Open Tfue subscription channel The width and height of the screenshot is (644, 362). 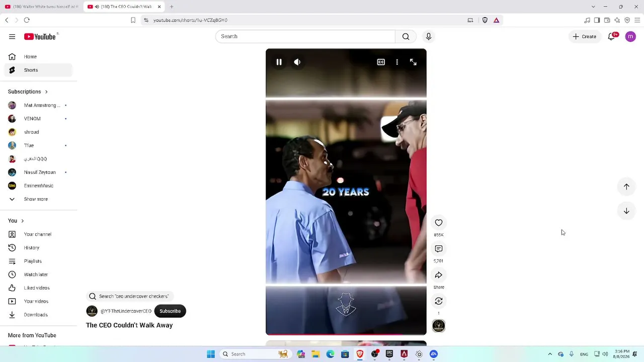(x=38, y=145)
